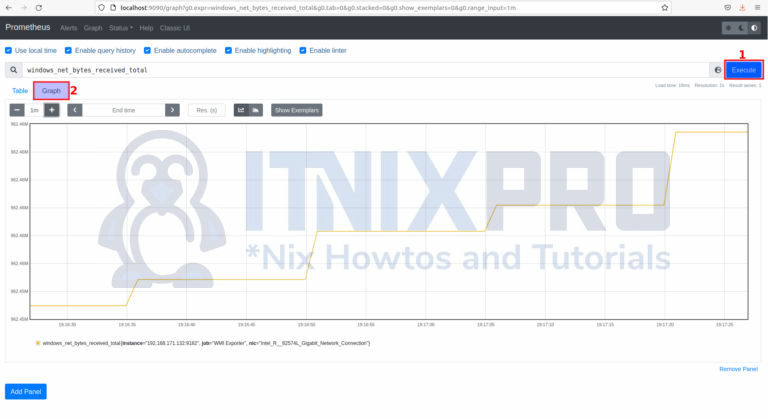This screenshot has width=768, height=419.
Task: Toggle Enable query history checkbox
Action: click(68, 50)
